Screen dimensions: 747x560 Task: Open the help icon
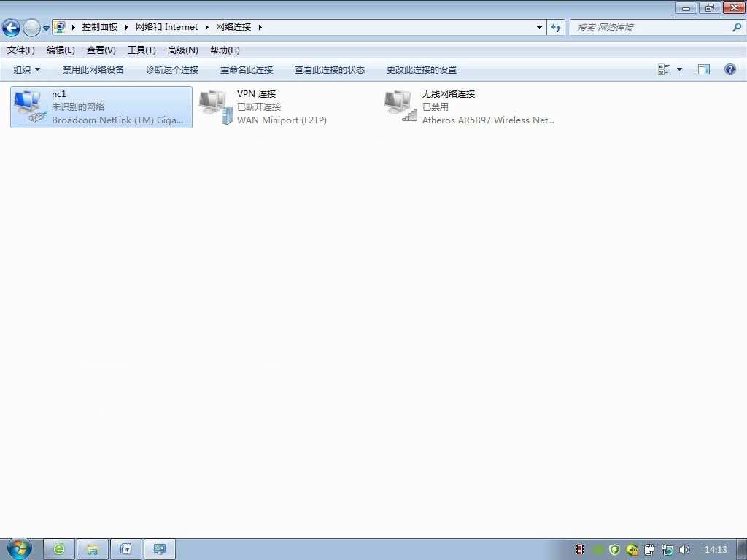(729, 69)
